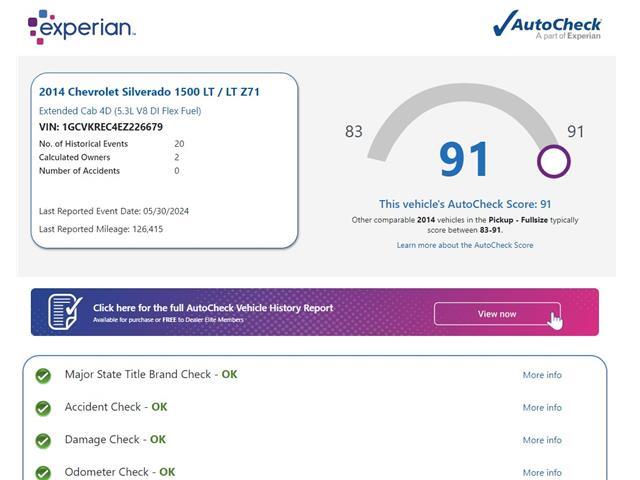
Task: Open More info for Major State Title Brand Check
Action: click(x=542, y=375)
